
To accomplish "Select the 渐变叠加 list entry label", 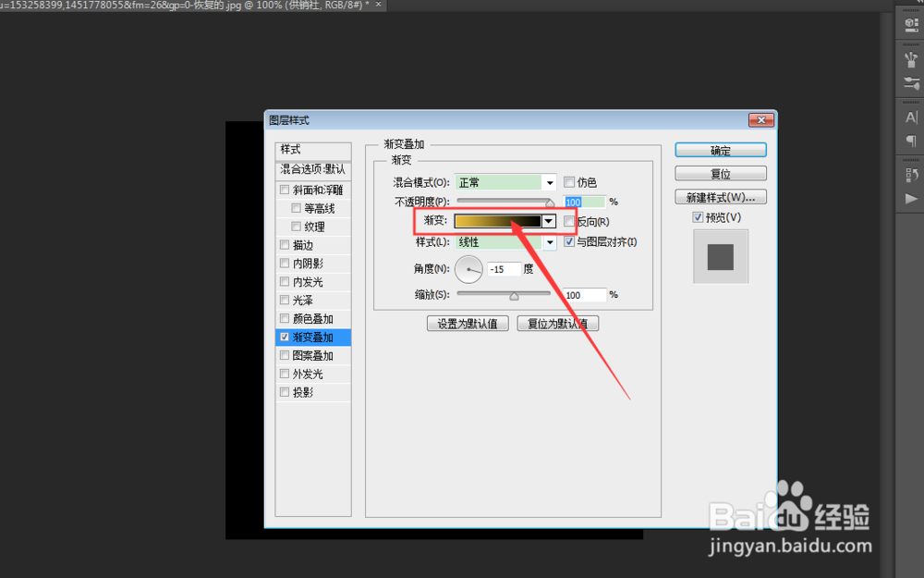I will tap(313, 337).
